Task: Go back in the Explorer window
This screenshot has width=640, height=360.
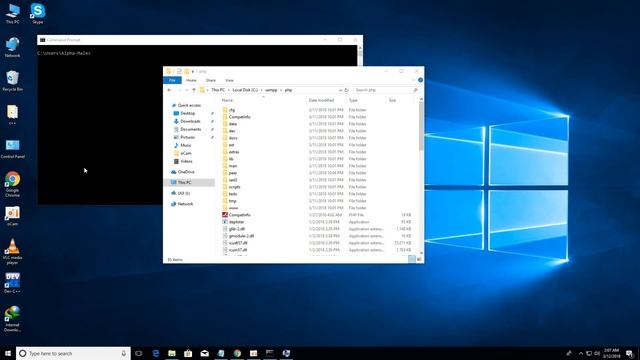Action: pyautogui.click(x=169, y=90)
